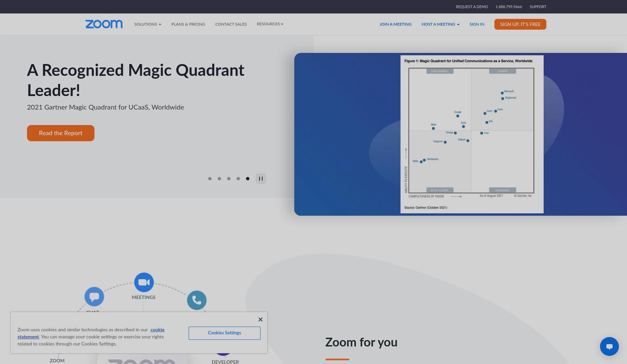Click the Zoom logo in header
The width and height of the screenshot is (627, 364).
[104, 24]
